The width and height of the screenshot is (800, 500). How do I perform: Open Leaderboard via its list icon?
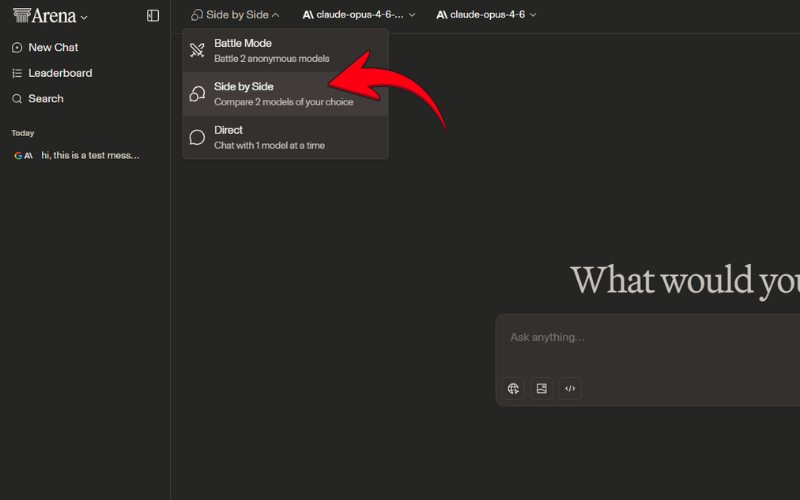tap(17, 73)
